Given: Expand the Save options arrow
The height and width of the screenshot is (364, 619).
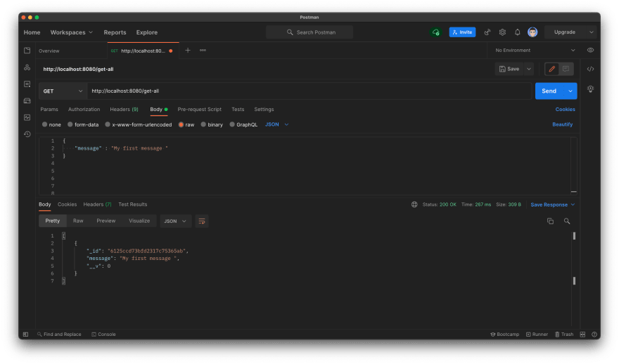Looking at the screenshot, I should (529, 69).
